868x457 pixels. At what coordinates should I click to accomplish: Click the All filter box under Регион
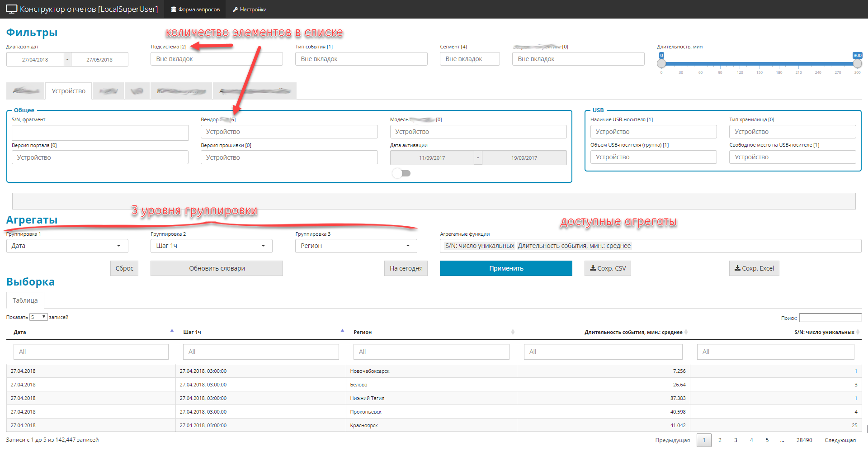click(431, 352)
